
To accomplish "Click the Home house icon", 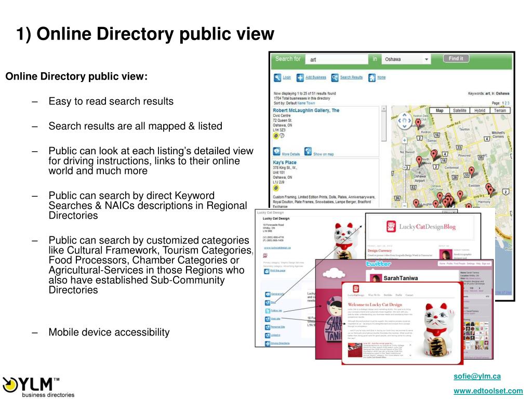I will [x=372, y=78].
